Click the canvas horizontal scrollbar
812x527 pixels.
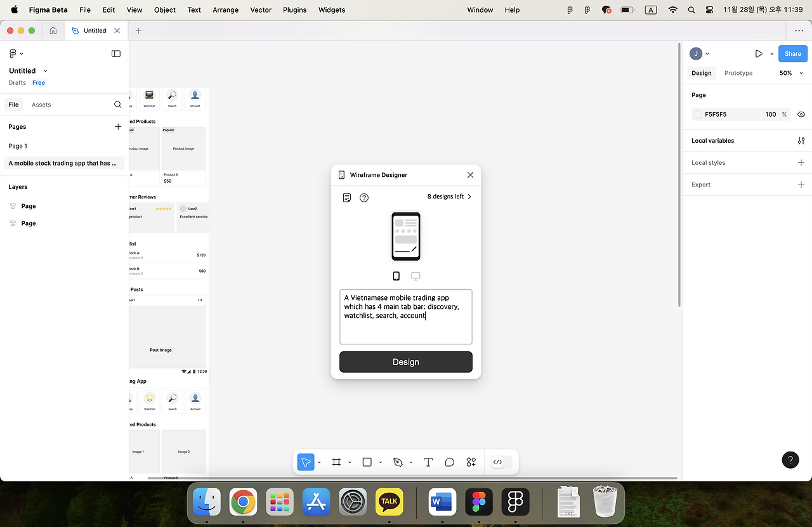point(412,478)
